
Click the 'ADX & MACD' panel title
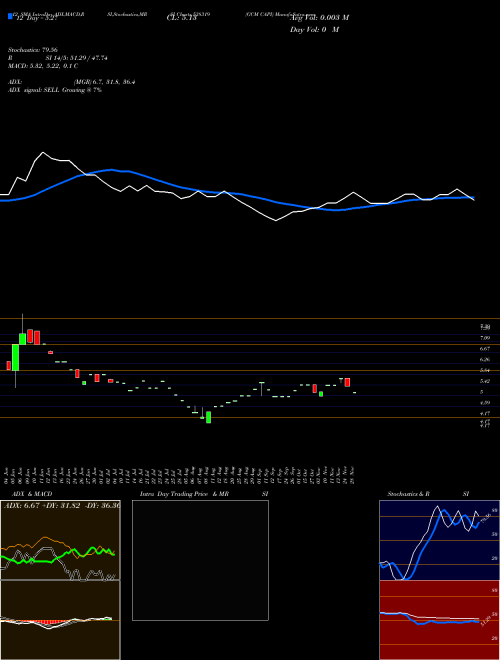(32, 494)
